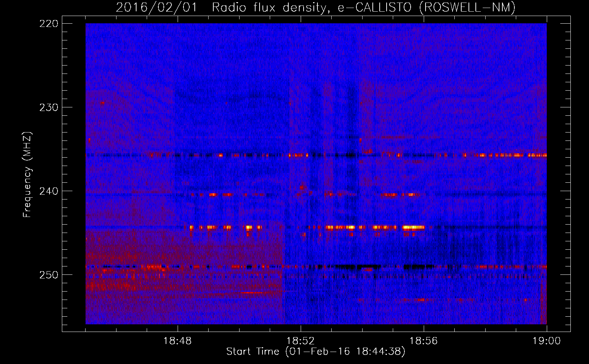Click the plot title mentioning e-CALLISTO ROSWELL-NM
This screenshot has width=589, height=364.
coord(316,7)
